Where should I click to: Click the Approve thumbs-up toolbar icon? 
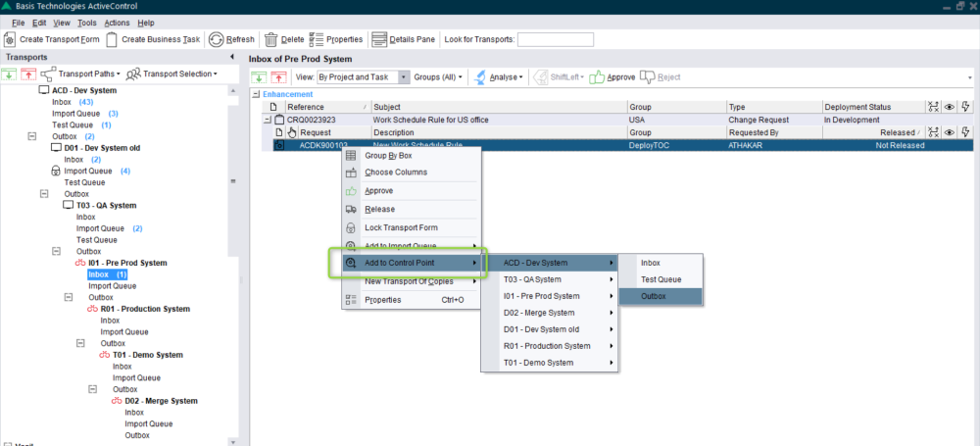tap(597, 76)
